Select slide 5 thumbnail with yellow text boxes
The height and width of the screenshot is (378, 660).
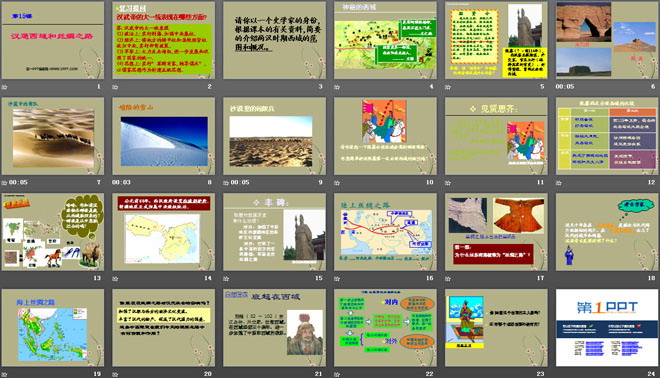(x=496, y=40)
